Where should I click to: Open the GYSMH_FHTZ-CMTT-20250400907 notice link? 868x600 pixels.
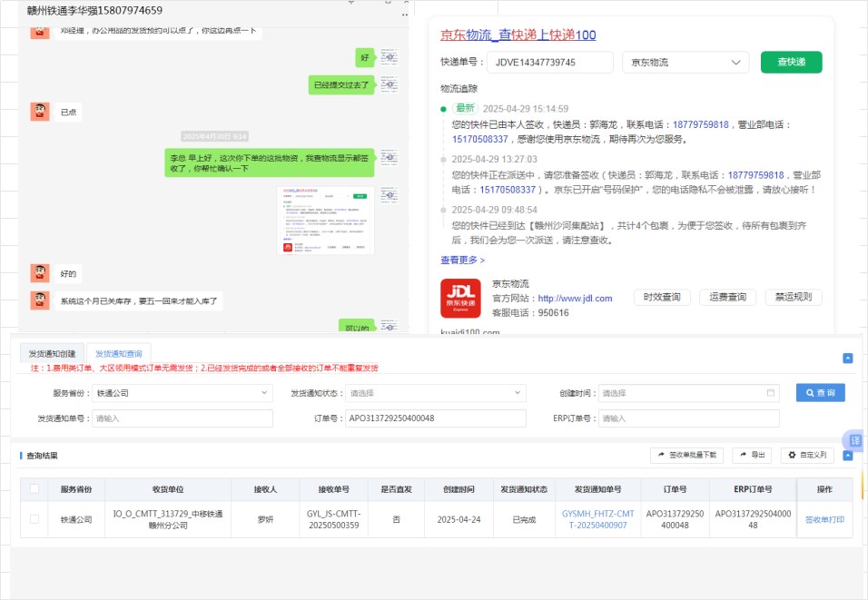[x=597, y=519]
